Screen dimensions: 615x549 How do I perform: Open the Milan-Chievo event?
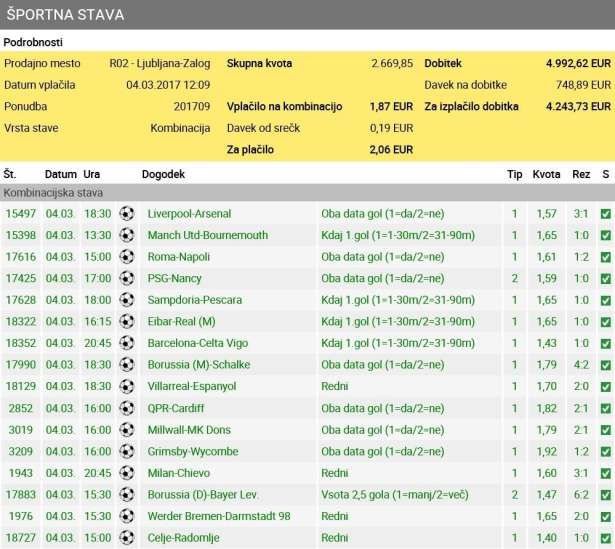point(178,473)
